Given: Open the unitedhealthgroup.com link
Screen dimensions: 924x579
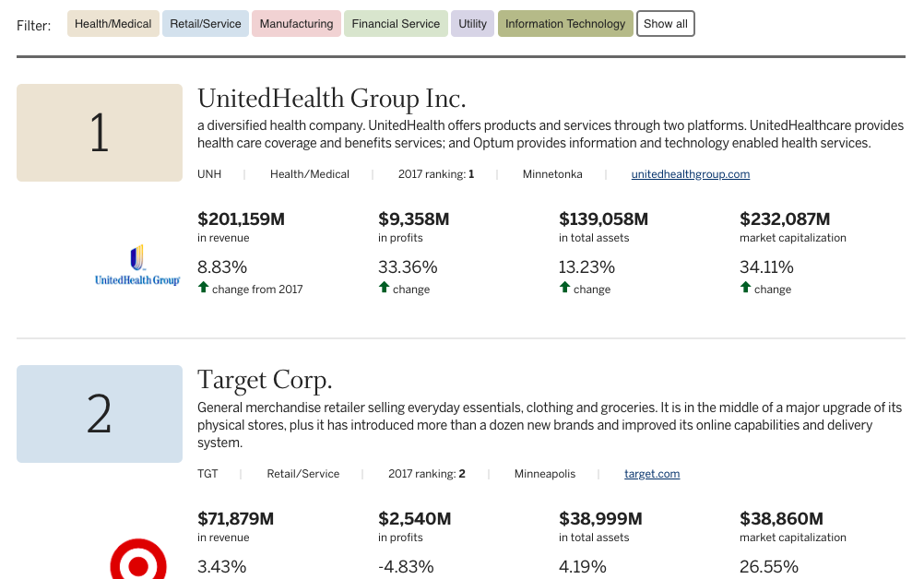Looking at the screenshot, I should [x=690, y=174].
